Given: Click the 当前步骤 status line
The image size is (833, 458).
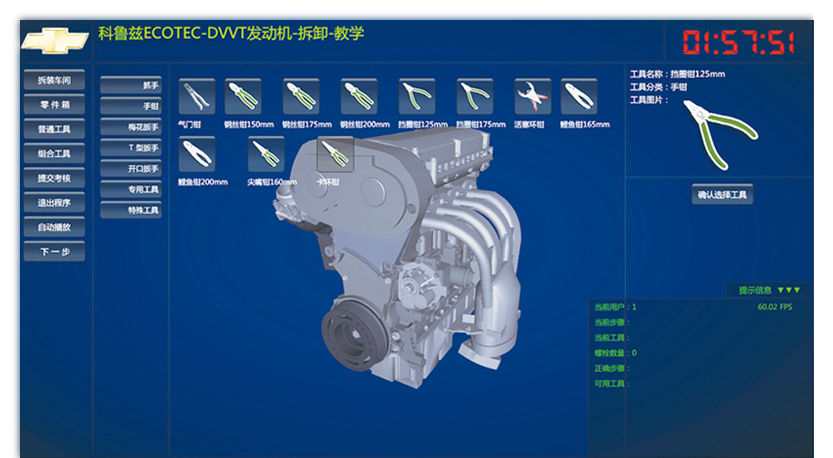Looking at the screenshot, I should [x=611, y=322].
